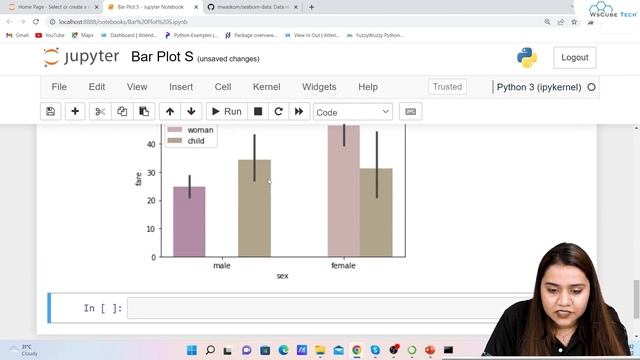Click the Trusted notebook button

pyautogui.click(x=447, y=87)
